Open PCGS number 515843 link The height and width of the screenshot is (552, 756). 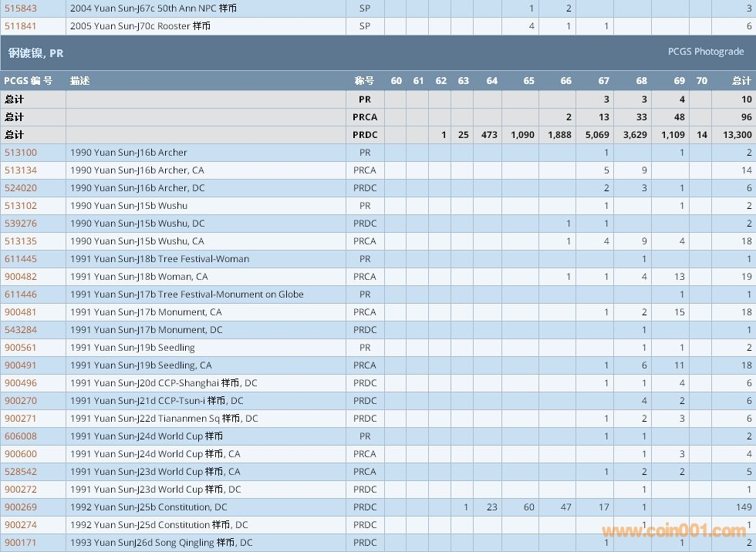click(x=21, y=8)
